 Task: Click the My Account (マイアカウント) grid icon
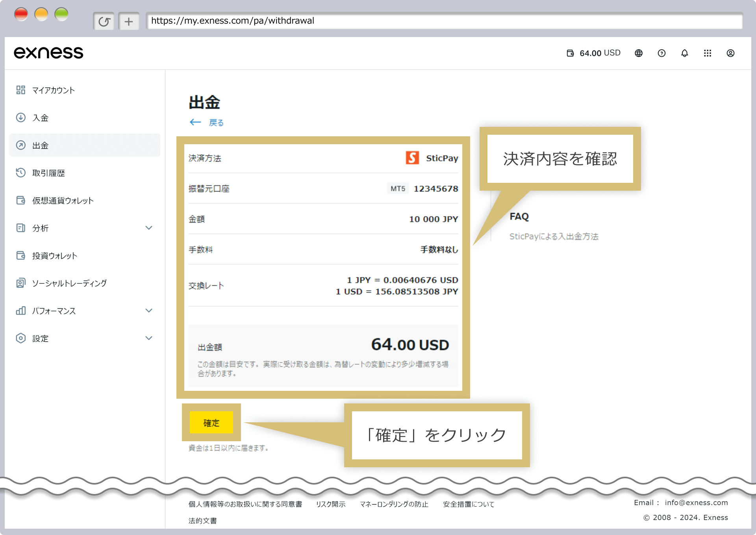point(21,90)
